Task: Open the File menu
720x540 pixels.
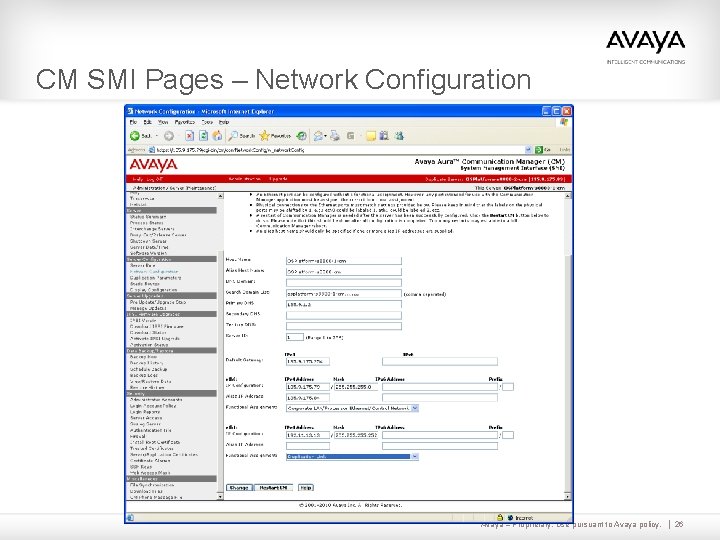Action: click(x=133, y=122)
